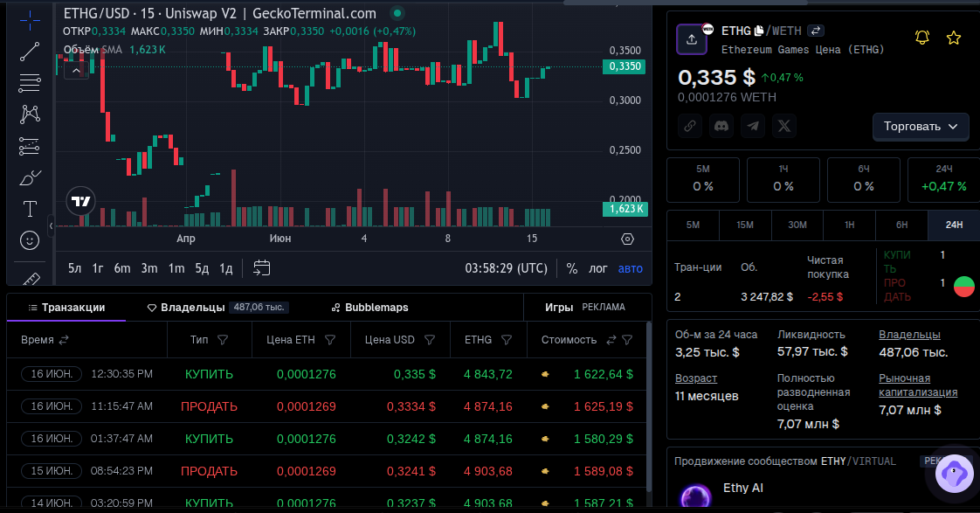Set chart range to 6 months
Viewport: 980px width, 513px height.
coord(122,268)
